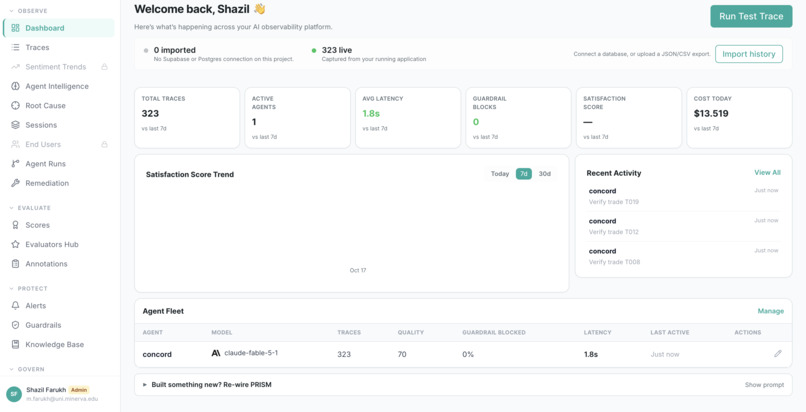Screen dimensions: 806x412
Task: Open the 'Verify trade T019' activity entry
Action: 683,196
